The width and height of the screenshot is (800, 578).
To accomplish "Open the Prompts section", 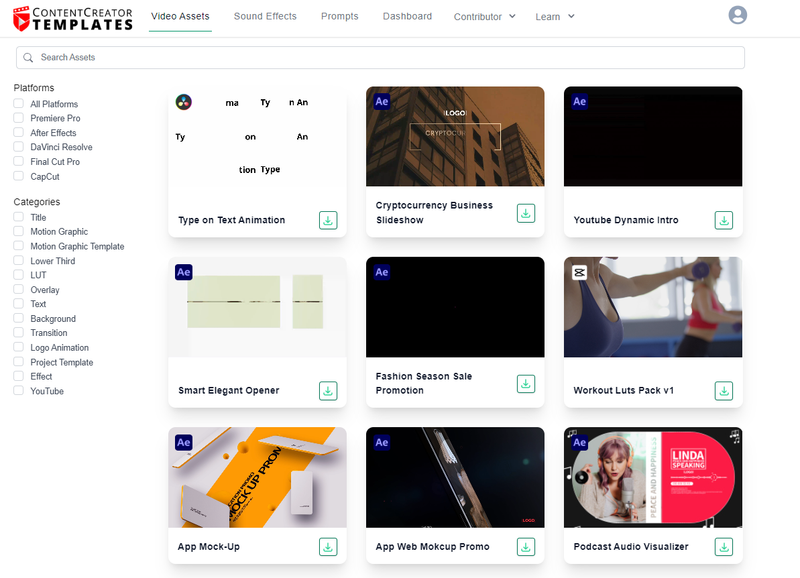I will [339, 16].
